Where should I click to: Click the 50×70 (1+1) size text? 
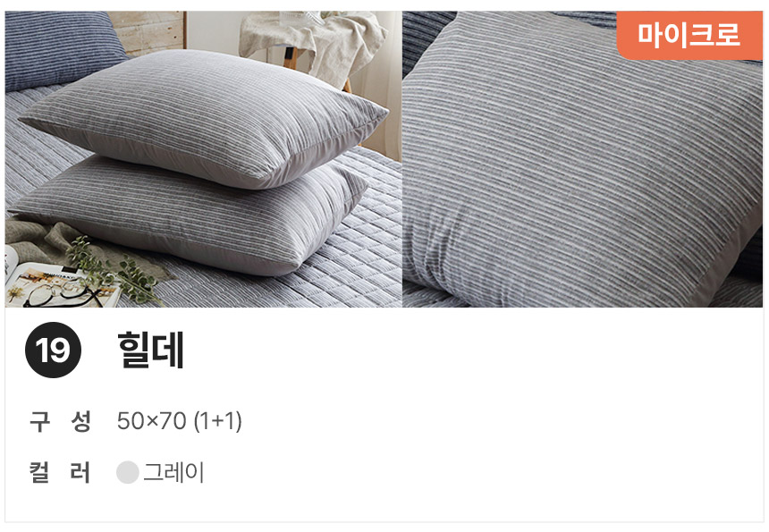(180, 421)
